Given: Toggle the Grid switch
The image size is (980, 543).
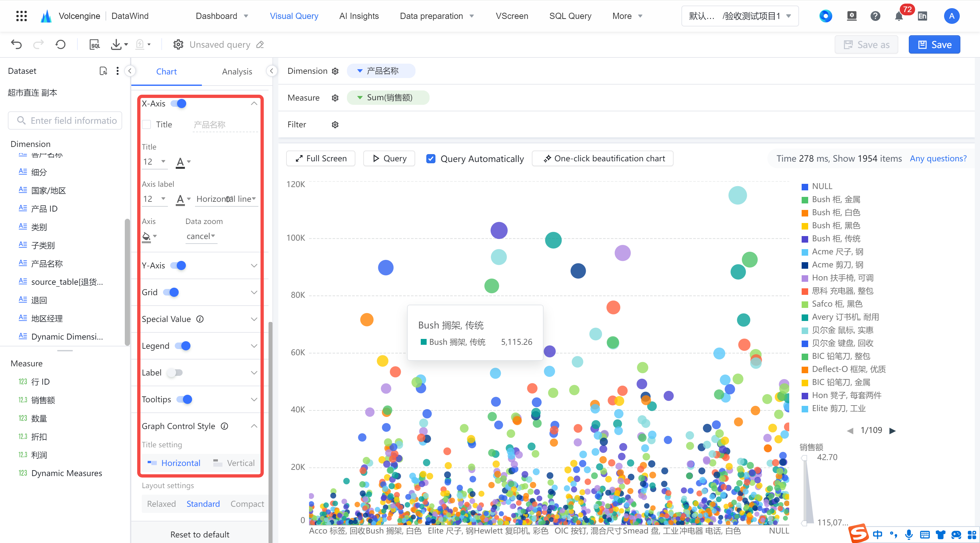Looking at the screenshot, I should (x=171, y=292).
